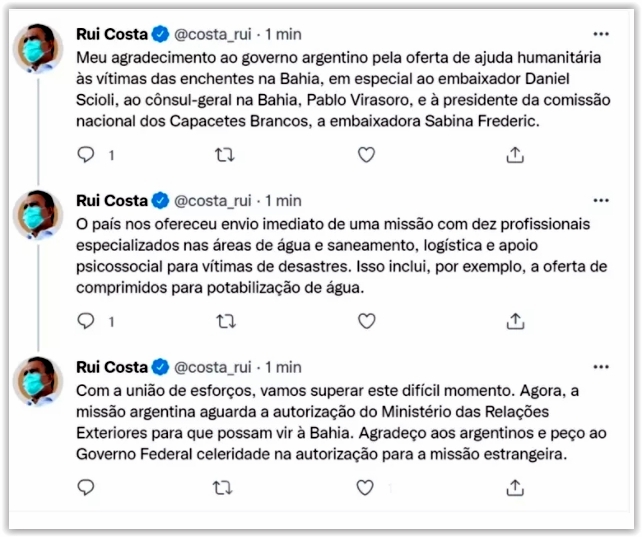Screen dimensions: 642x537
Task: Reply to the second tweet about the mission
Action: click(x=86, y=321)
